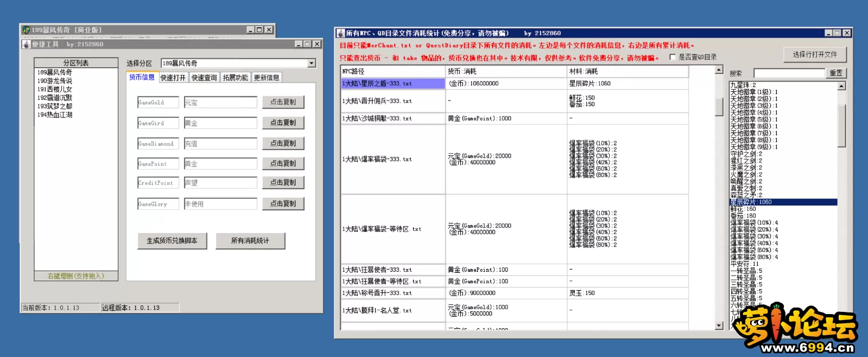
Task: Click up arrow of totals list scrollbar
Action: click(x=841, y=86)
